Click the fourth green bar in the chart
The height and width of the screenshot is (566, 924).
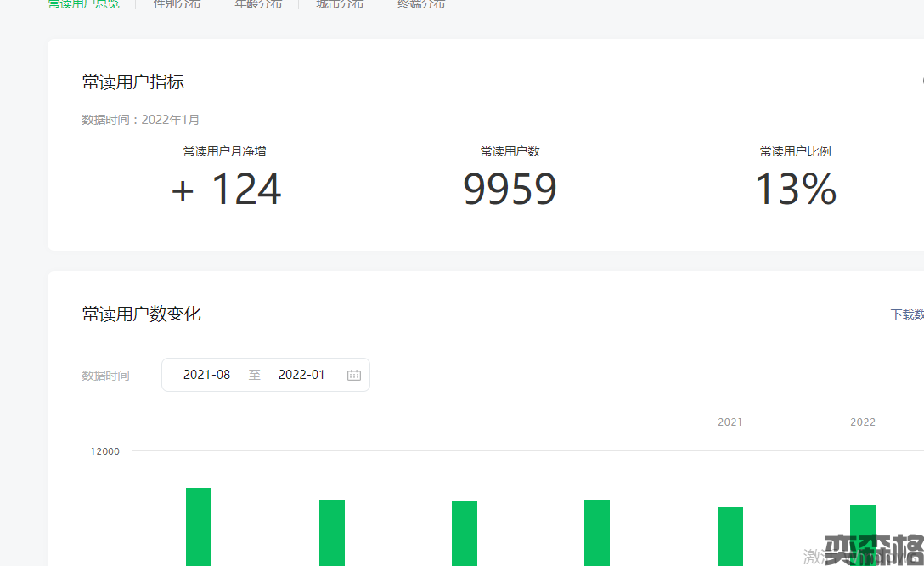[x=597, y=532]
